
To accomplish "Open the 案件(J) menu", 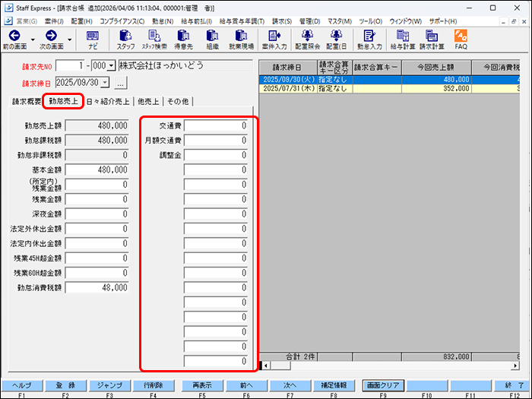I will (54, 21).
